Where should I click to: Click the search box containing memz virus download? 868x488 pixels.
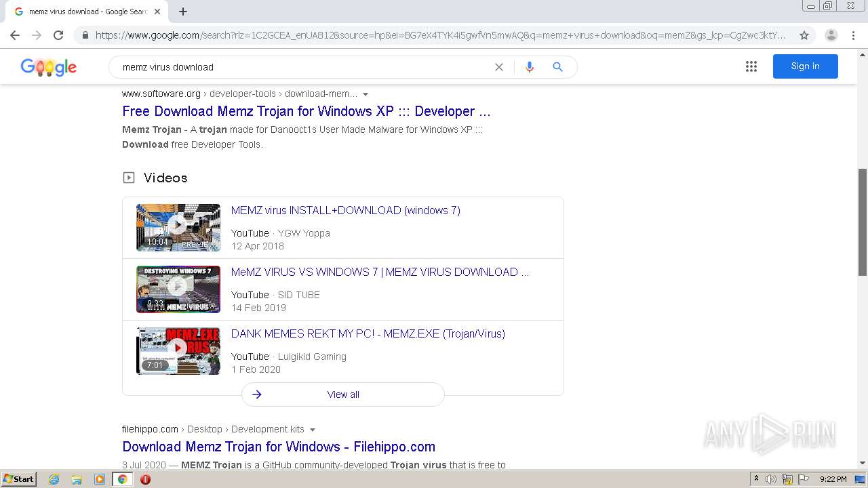[x=303, y=67]
